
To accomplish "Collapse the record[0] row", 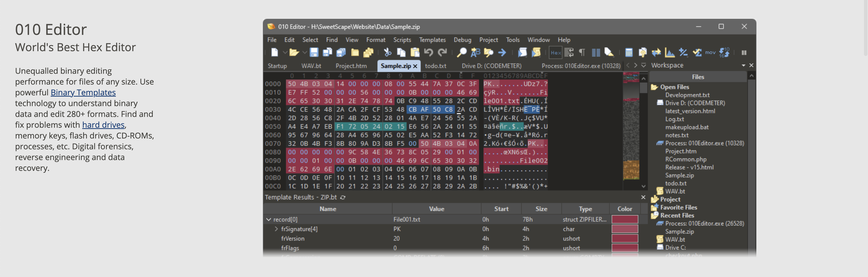I will tap(269, 220).
